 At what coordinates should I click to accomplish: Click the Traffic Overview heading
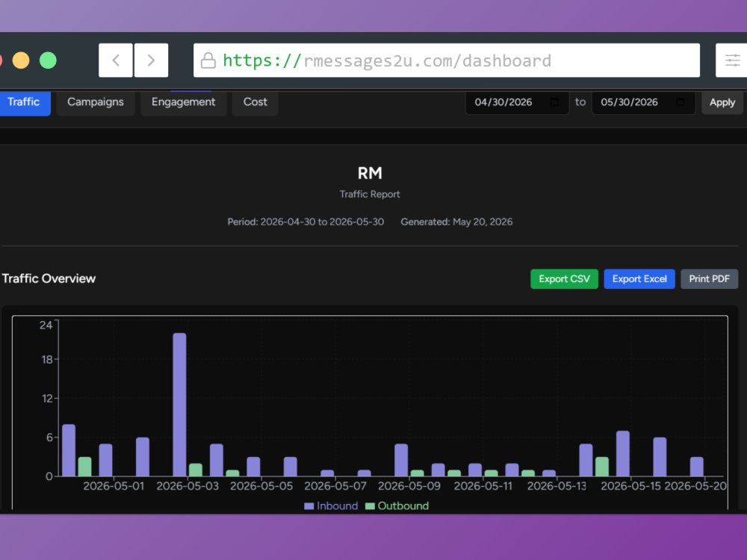(49, 279)
